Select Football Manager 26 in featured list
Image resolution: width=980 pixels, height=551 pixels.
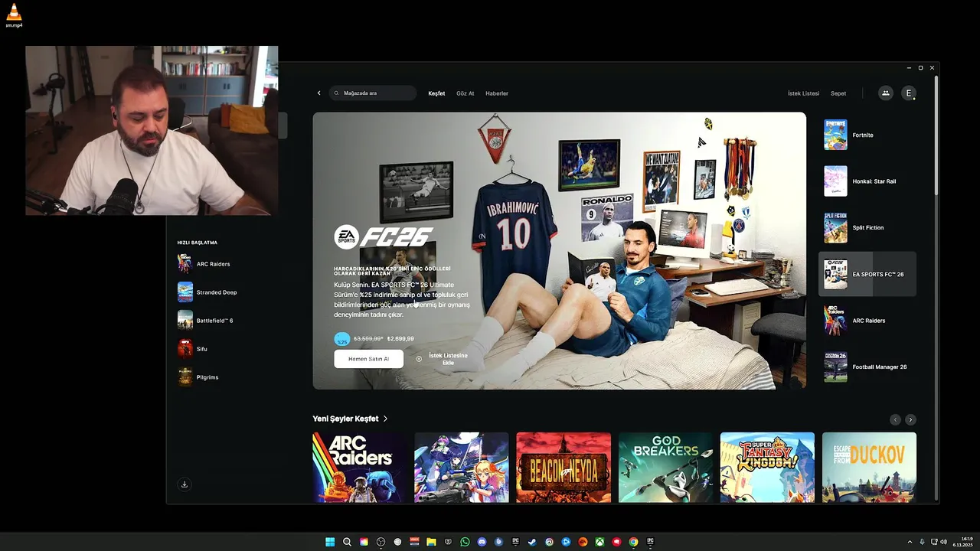(x=867, y=367)
